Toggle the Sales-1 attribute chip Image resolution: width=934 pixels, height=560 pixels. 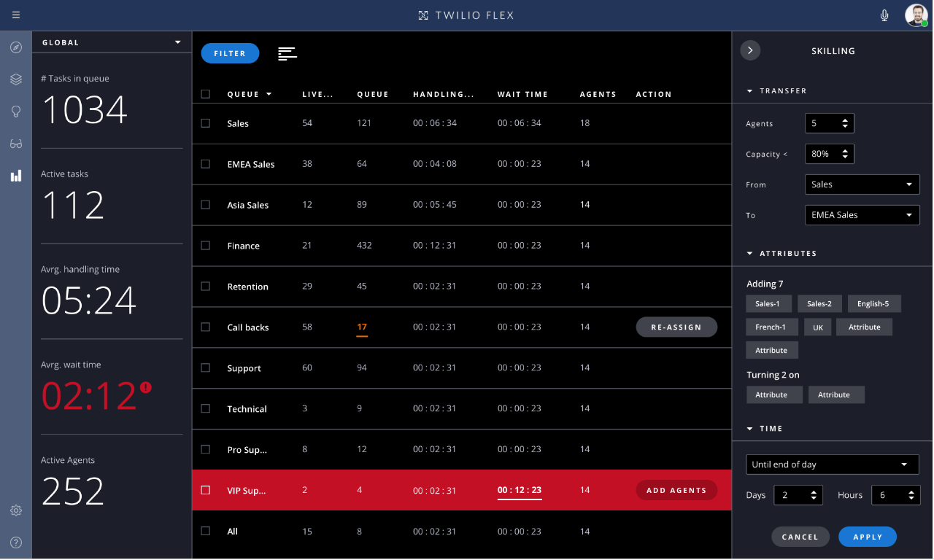[768, 303]
